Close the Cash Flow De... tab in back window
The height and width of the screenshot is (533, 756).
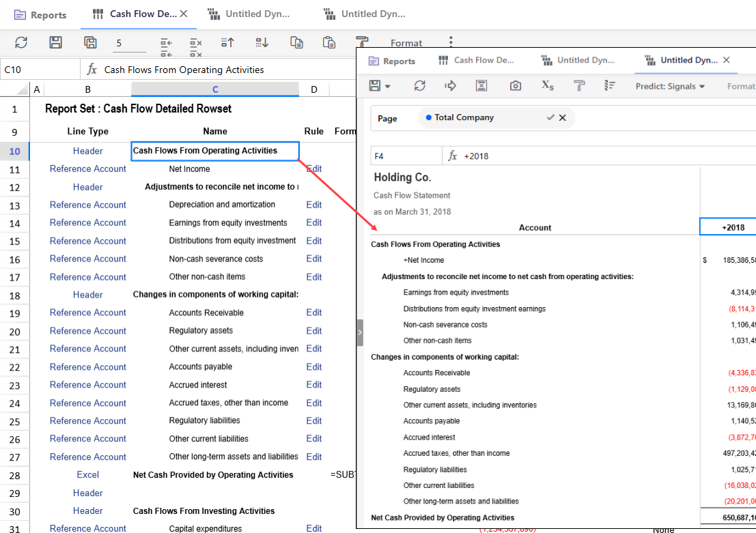184,14
